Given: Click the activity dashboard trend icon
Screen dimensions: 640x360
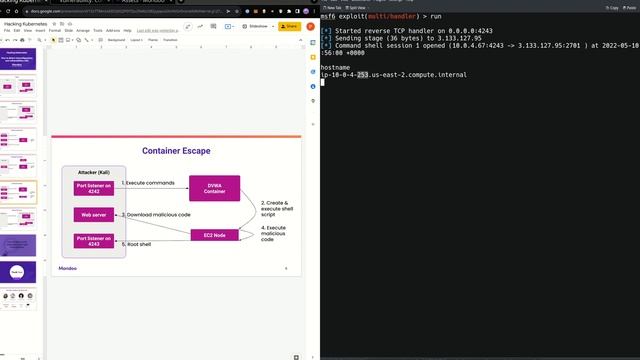Looking at the screenshot, I should pyautogui.click(x=200, y=27).
